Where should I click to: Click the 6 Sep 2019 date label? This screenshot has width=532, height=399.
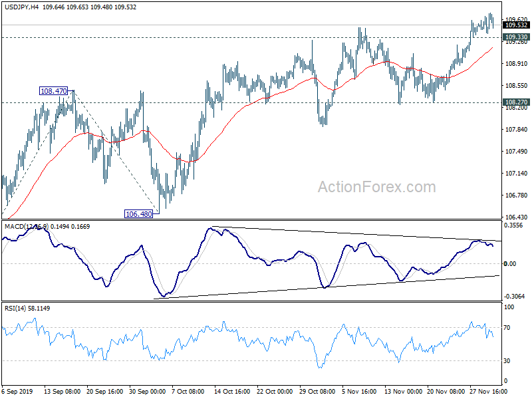[x=17, y=391]
